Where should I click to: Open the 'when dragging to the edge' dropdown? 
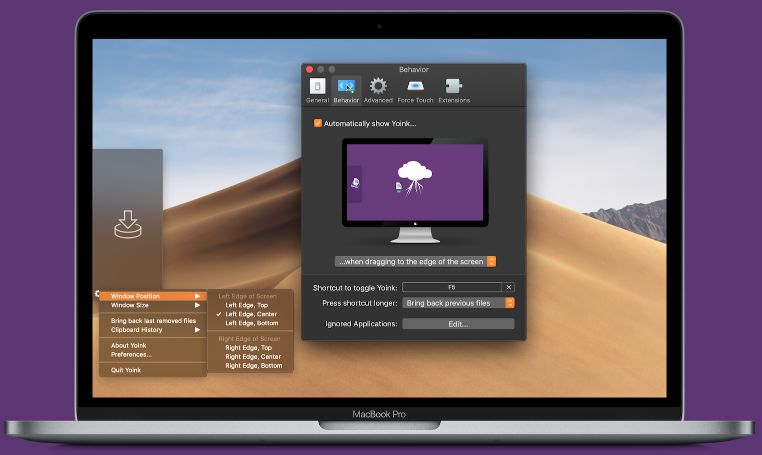415,262
